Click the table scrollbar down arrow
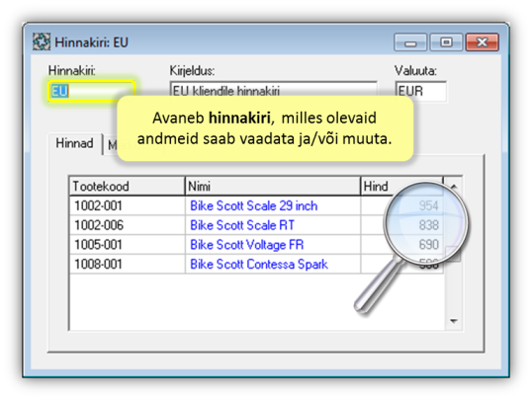Image resolution: width=532 pixels, height=400 pixels. coord(454,321)
